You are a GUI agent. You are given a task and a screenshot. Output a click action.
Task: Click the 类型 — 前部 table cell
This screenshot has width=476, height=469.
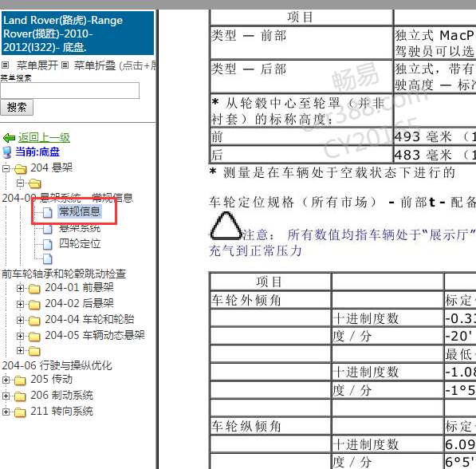coord(301,43)
